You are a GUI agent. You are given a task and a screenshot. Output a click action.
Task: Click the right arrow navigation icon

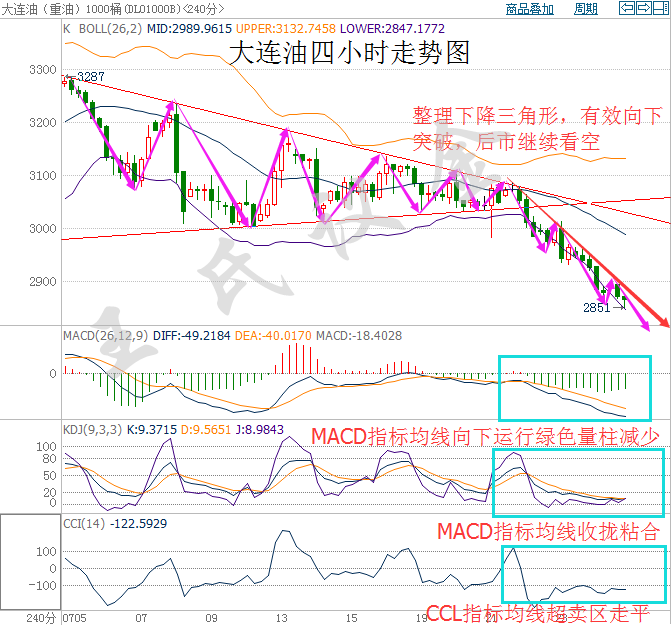[x=643, y=9]
